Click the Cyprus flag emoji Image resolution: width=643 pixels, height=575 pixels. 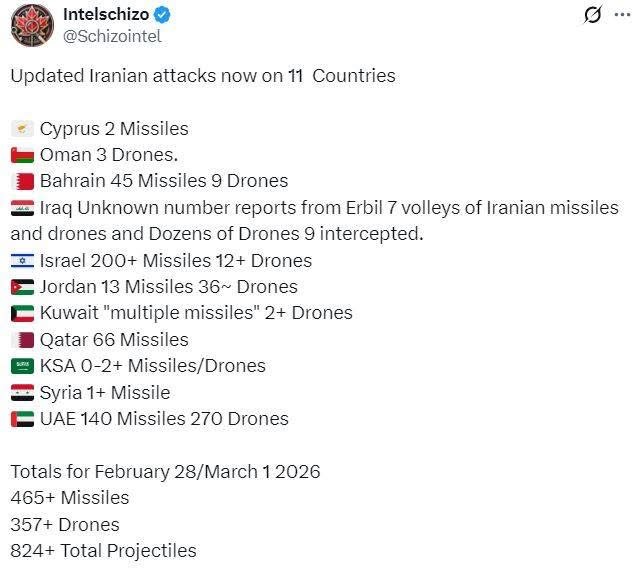(x=22, y=129)
